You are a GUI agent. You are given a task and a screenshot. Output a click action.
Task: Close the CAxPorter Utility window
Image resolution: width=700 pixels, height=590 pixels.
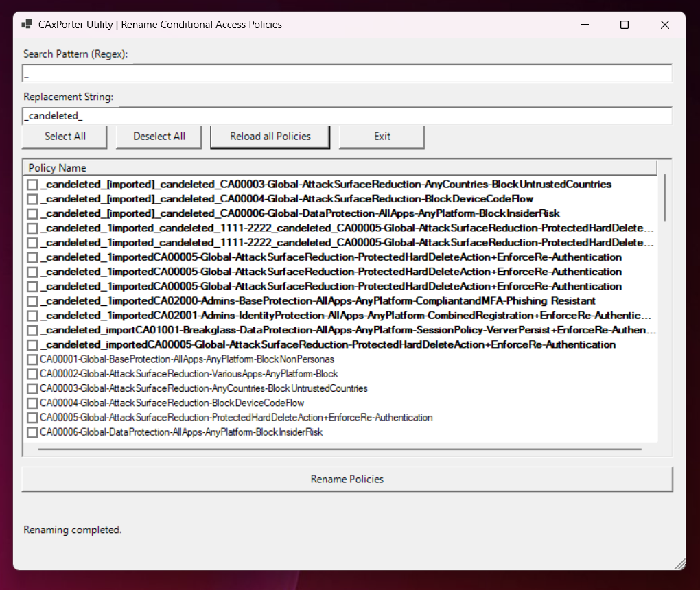coord(664,25)
